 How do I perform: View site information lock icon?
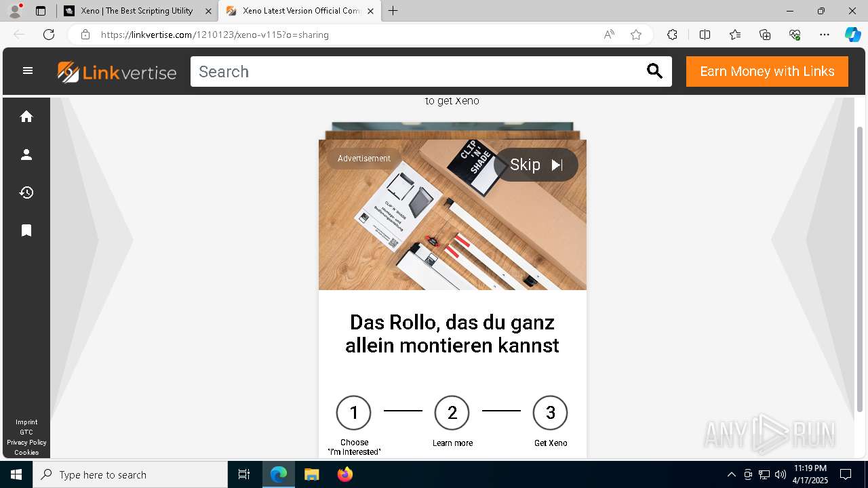tap(85, 35)
